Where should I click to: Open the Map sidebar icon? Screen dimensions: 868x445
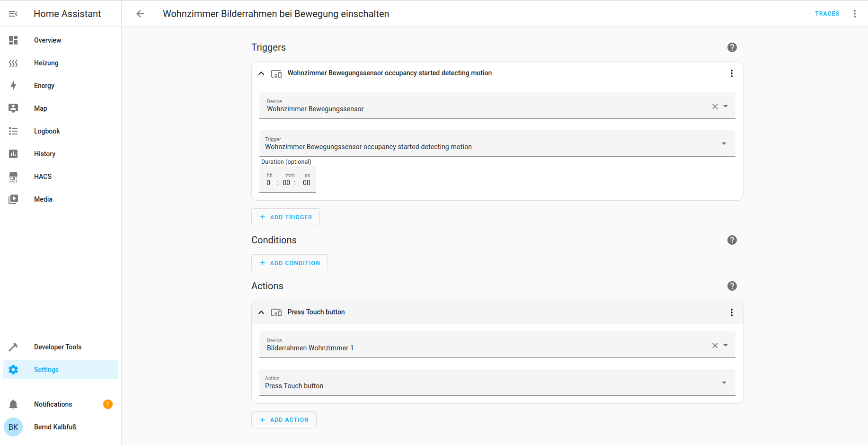pos(13,108)
